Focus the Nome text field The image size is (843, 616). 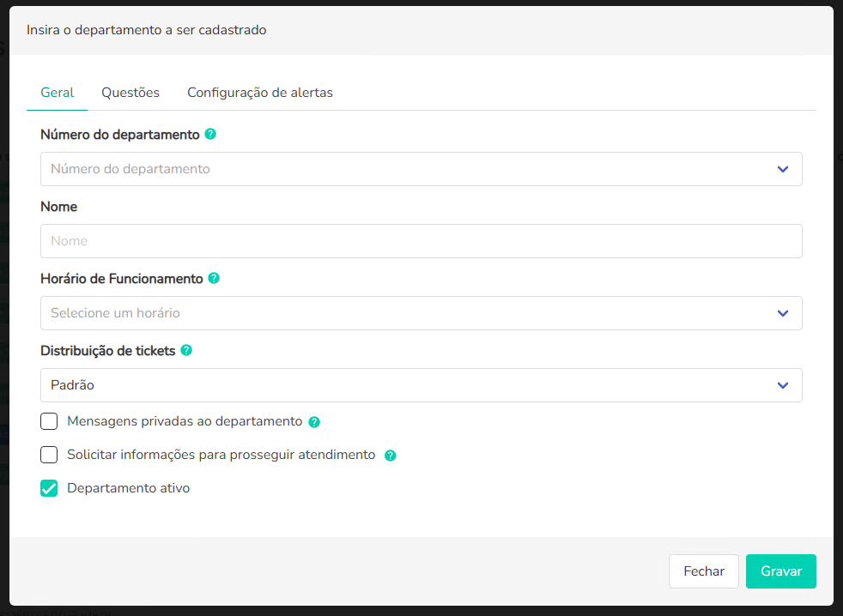(x=421, y=241)
